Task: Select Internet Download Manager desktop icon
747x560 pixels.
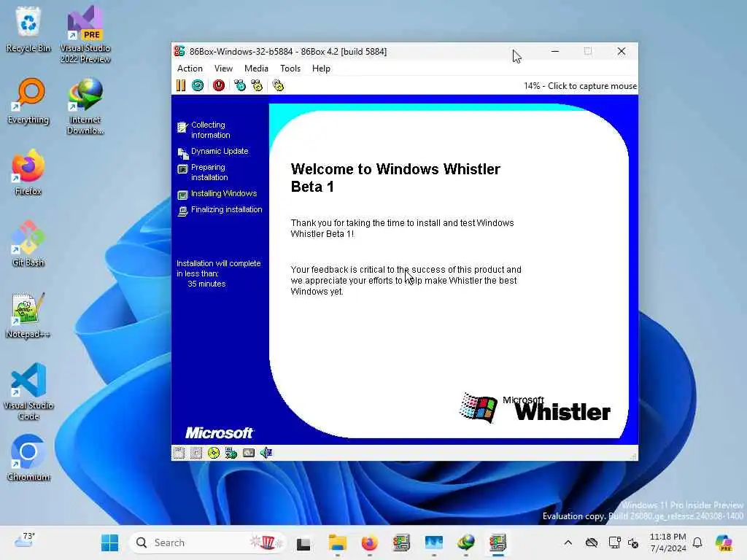Action: (x=85, y=106)
